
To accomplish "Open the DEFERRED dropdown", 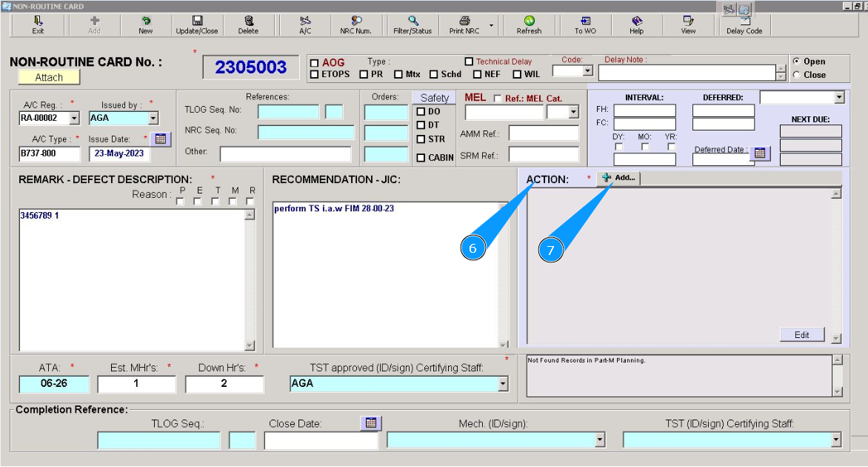I will [x=839, y=98].
